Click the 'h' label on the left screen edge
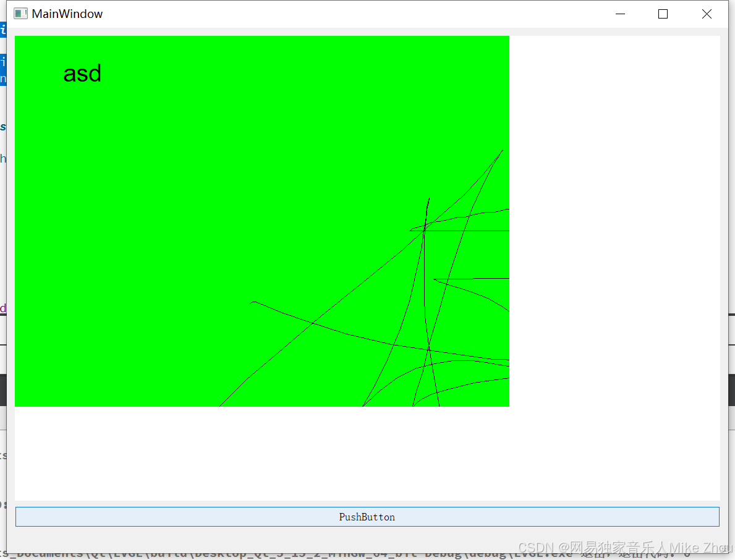Screen dimensions: 735x560 coord(2,158)
